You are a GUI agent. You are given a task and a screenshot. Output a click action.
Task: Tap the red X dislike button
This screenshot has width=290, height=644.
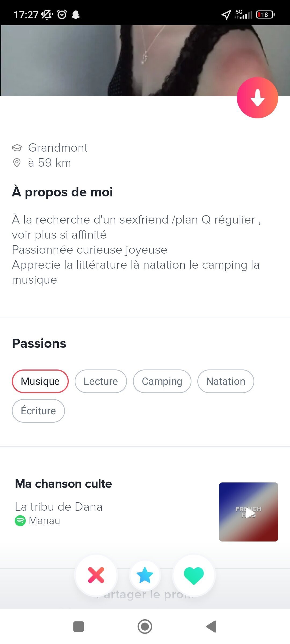96,575
